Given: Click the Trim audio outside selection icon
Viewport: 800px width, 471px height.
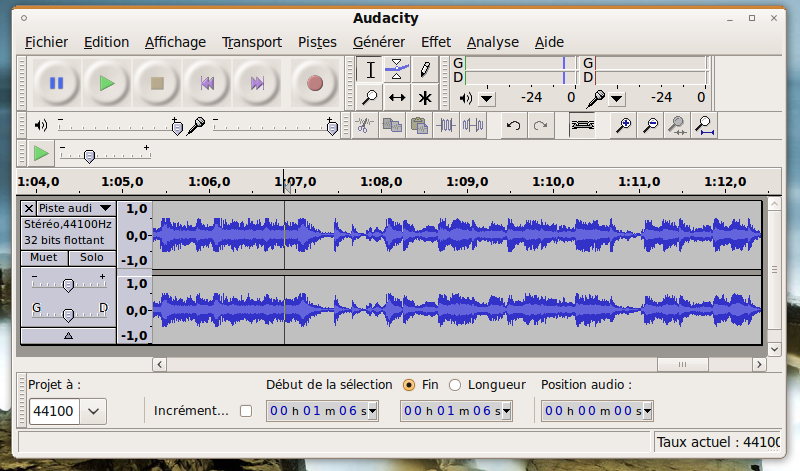Looking at the screenshot, I should click(446, 125).
